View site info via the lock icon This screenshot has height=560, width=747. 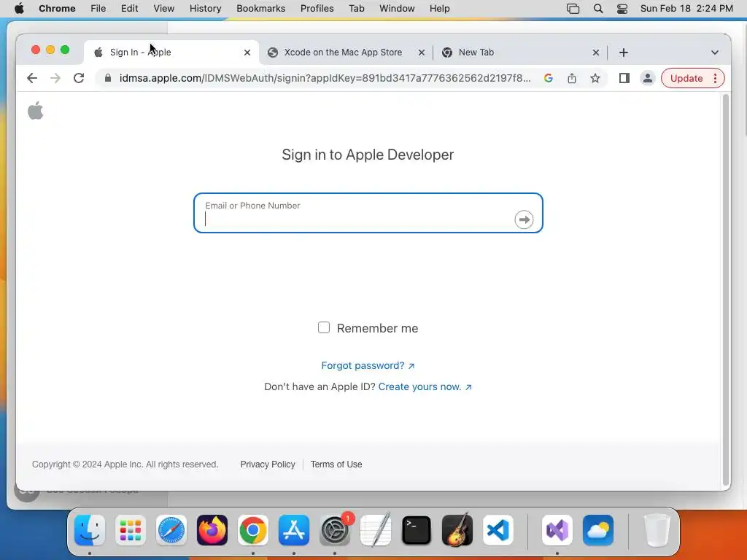(x=108, y=78)
